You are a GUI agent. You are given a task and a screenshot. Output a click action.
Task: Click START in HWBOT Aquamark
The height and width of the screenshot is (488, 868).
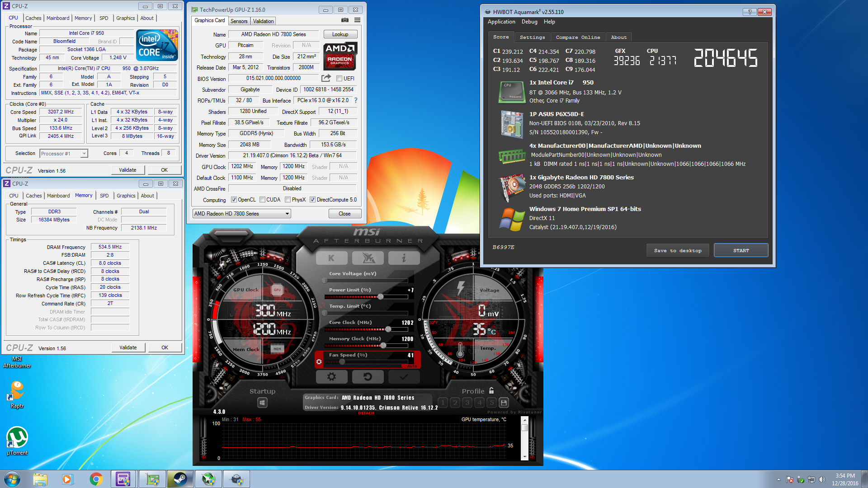(x=741, y=250)
